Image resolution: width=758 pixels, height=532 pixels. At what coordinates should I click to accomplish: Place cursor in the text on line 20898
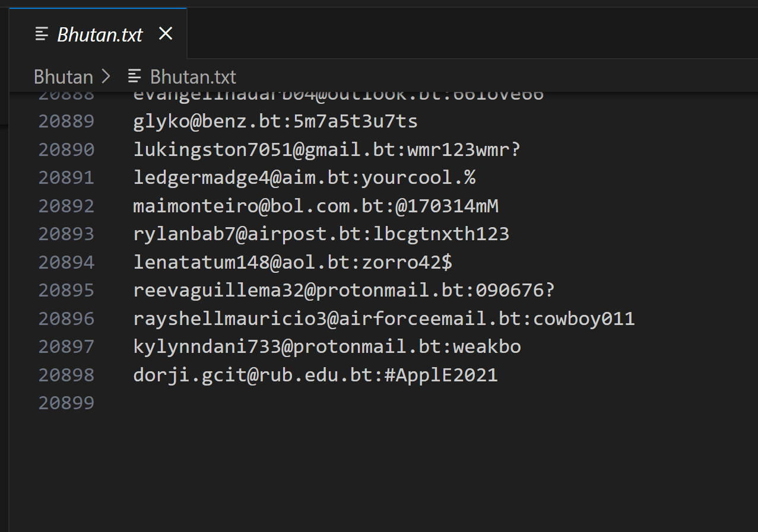pos(315,375)
